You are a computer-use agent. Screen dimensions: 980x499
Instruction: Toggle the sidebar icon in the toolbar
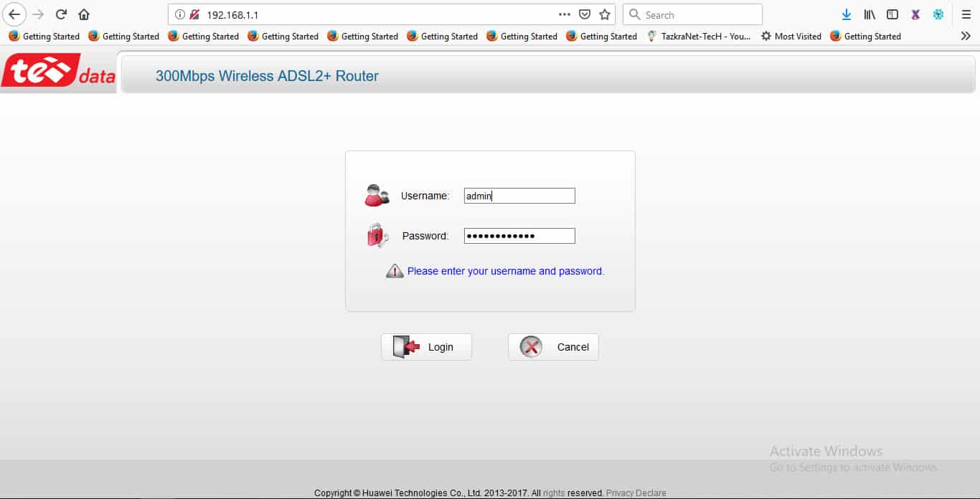[x=892, y=14]
